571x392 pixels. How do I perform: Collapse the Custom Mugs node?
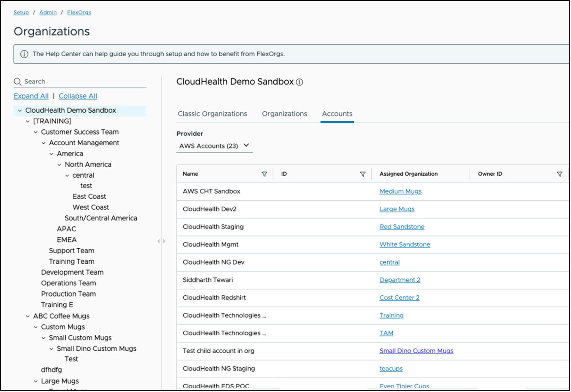pos(36,327)
